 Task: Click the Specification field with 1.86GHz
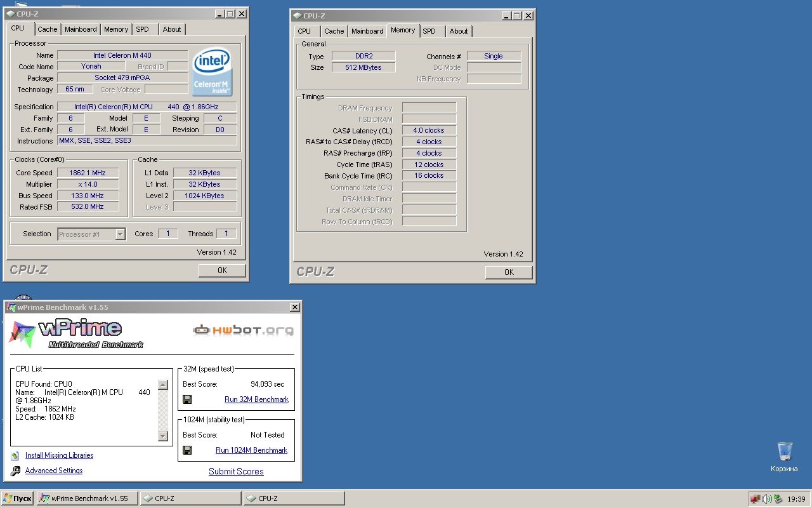147,107
